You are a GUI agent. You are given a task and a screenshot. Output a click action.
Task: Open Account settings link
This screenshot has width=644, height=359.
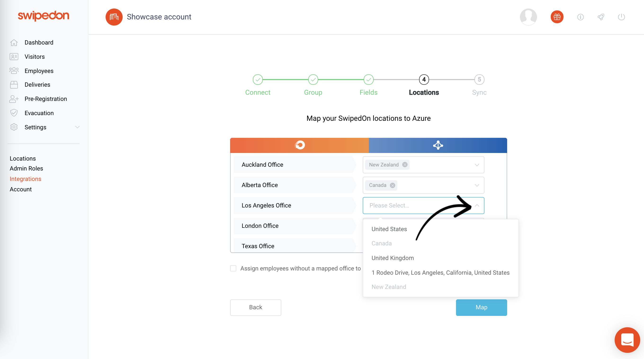click(21, 189)
